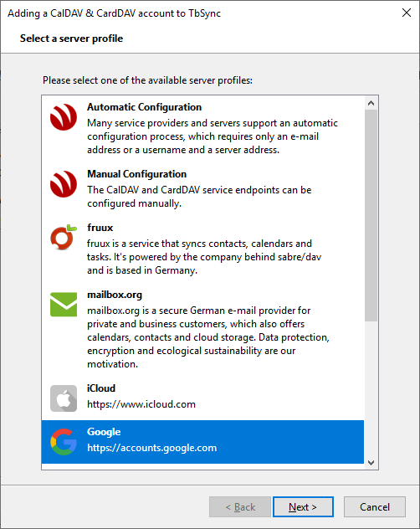Click the scroll up arrow in list
Image resolution: width=420 pixels, height=529 pixels.
pyautogui.click(x=371, y=103)
